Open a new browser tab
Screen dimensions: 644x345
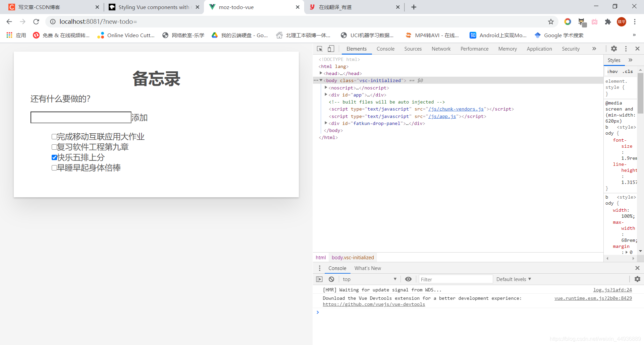click(x=414, y=7)
